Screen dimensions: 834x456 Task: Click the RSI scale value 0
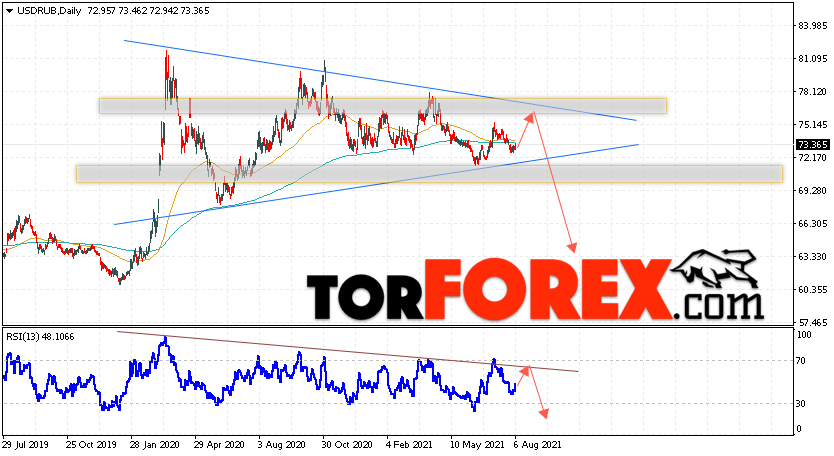799,429
